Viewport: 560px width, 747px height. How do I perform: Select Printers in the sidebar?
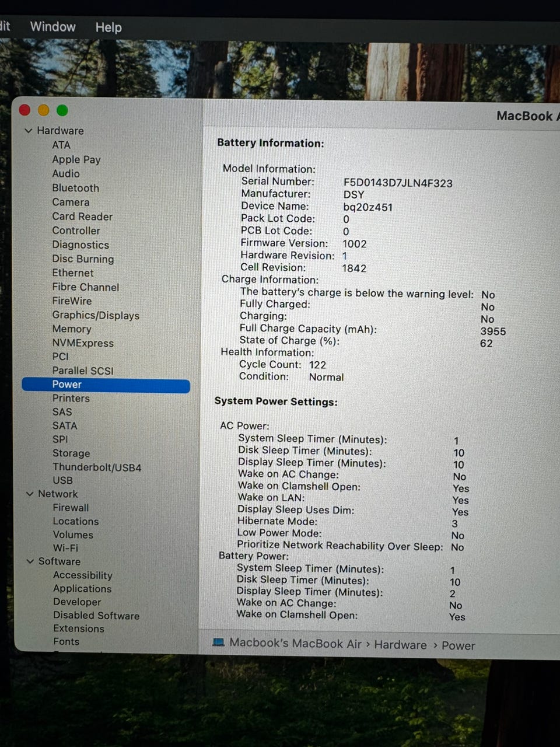(x=71, y=398)
